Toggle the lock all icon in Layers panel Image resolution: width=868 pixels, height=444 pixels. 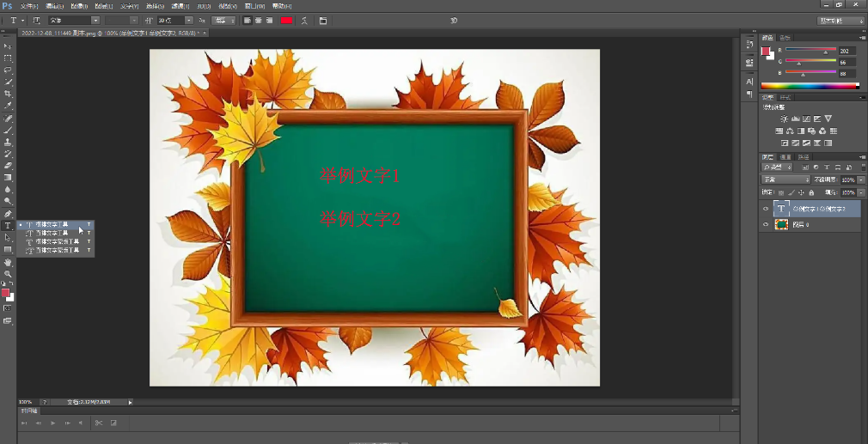[811, 192]
